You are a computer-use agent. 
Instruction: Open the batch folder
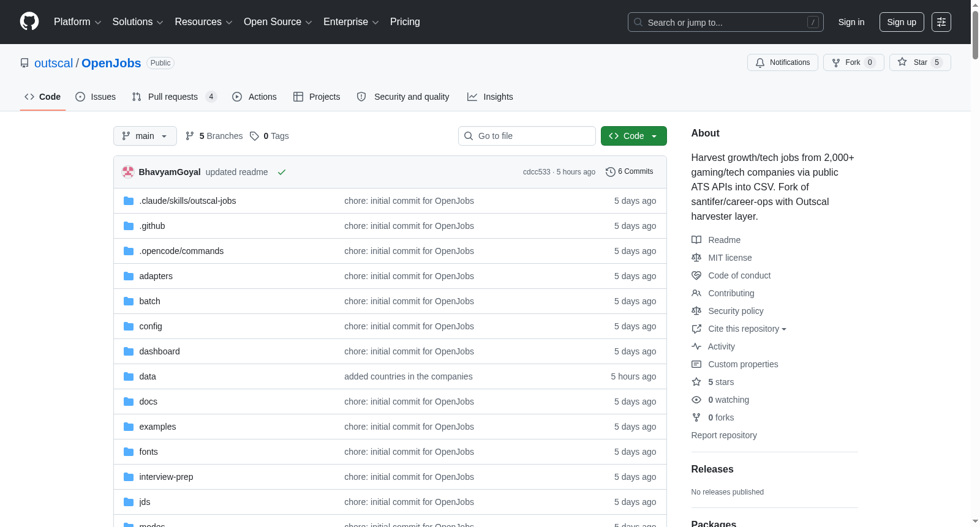point(149,301)
